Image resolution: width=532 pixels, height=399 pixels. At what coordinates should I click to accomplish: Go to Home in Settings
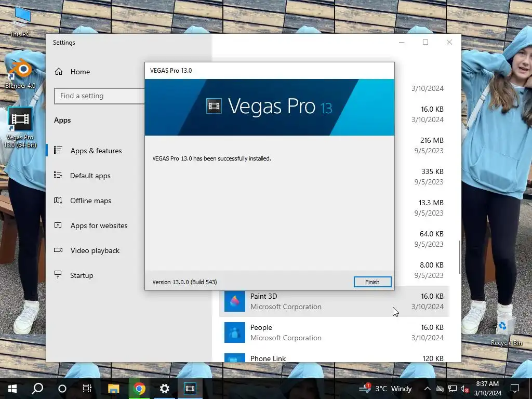click(80, 72)
